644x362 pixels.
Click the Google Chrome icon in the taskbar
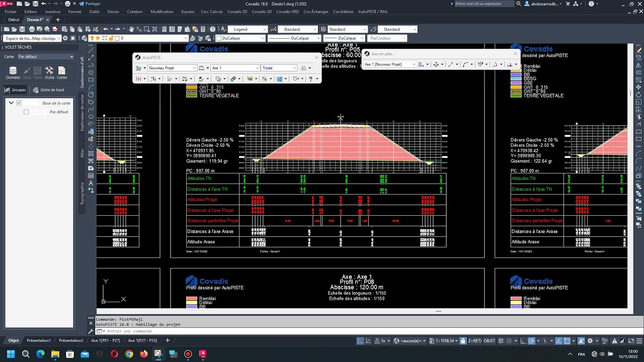(129, 354)
